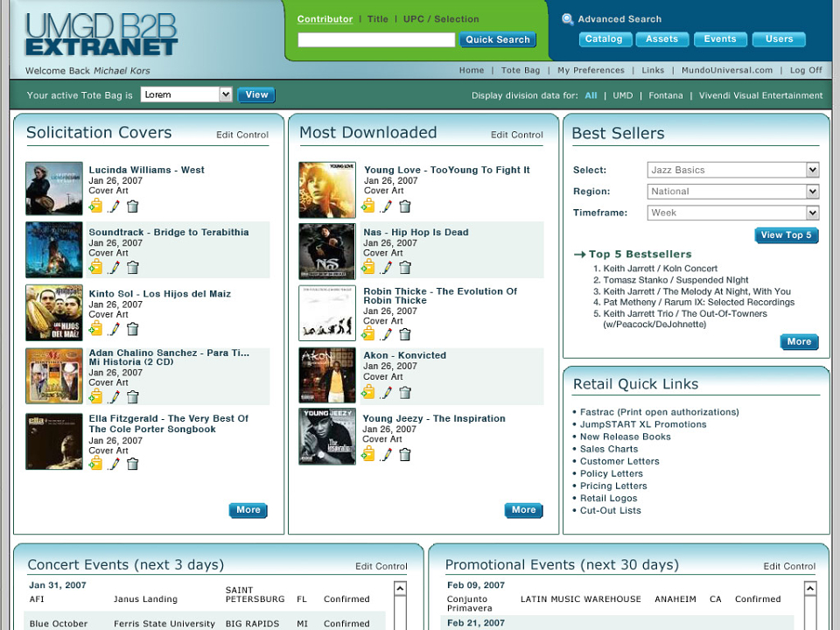Edit Bridge to Terabithia entry with pencil

pyautogui.click(x=114, y=268)
